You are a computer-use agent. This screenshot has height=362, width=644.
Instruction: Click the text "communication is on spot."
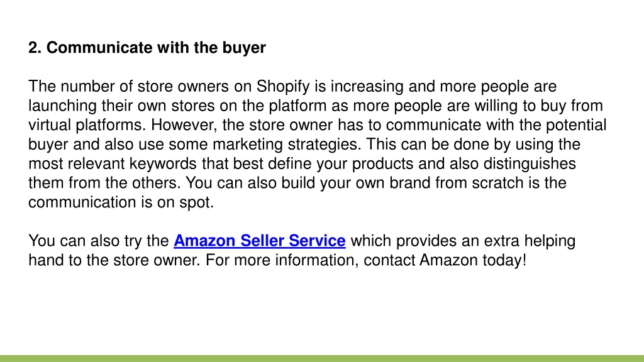(121, 202)
